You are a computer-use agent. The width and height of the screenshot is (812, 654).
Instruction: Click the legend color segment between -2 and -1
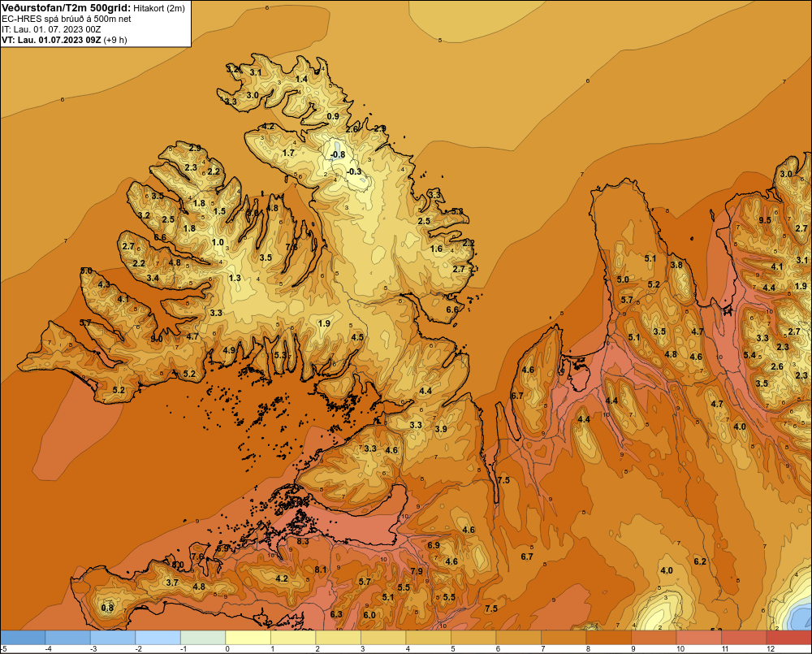click(x=158, y=638)
